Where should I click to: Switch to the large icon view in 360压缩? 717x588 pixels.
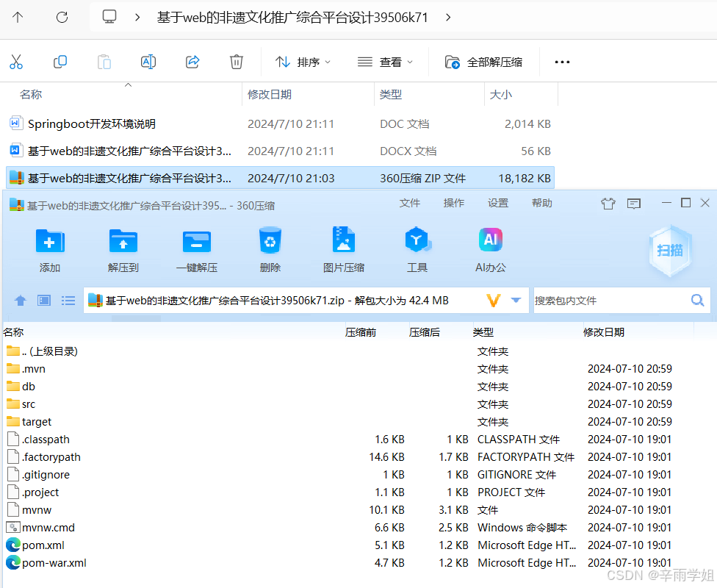[44, 301]
